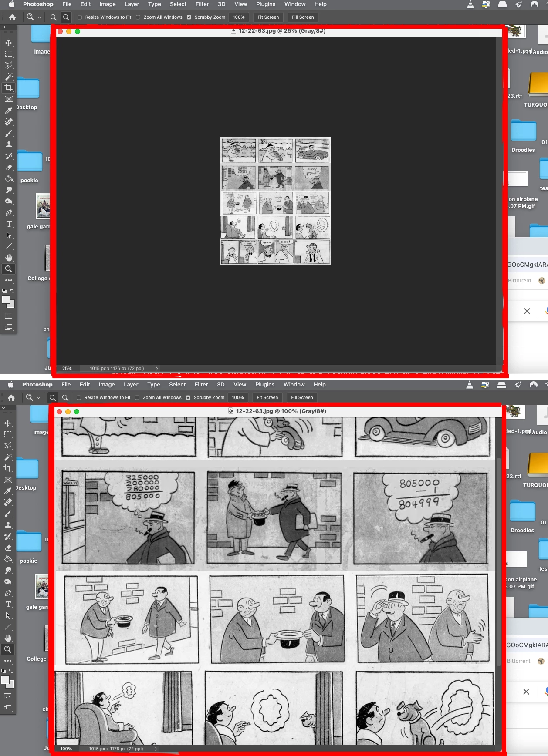Viewport: 548px width, 756px height.
Task: Click the foreground color swatch in upper toolbar
Action: click(x=6, y=299)
